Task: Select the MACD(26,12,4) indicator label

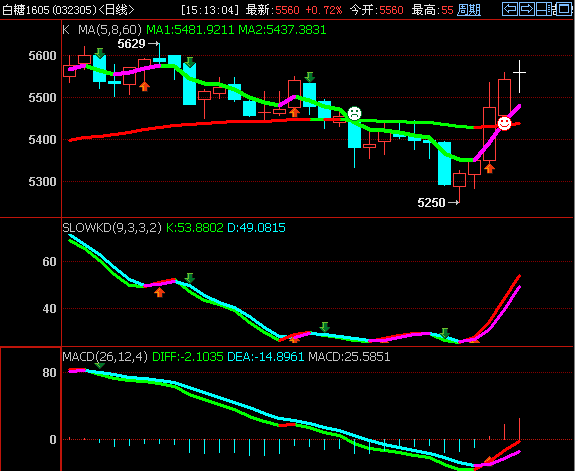Action: point(105,357)
